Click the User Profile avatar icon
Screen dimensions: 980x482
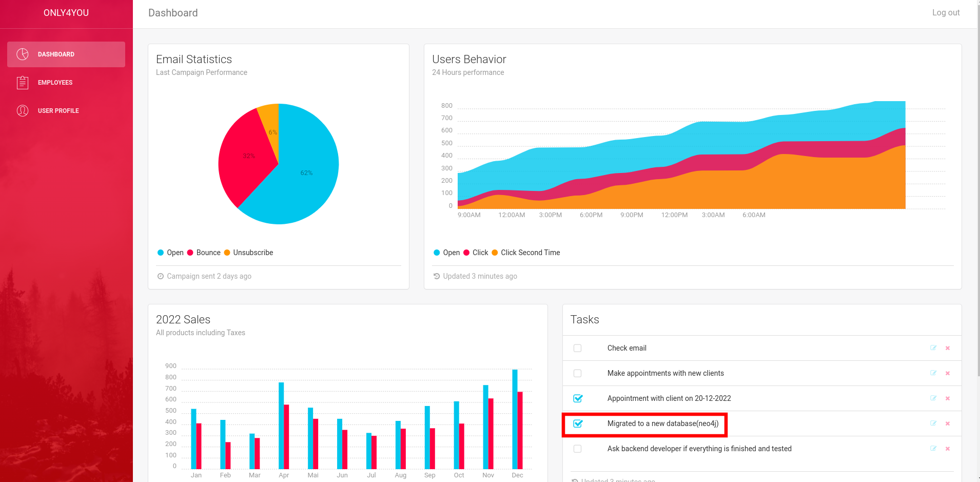(x=23, y=111)
